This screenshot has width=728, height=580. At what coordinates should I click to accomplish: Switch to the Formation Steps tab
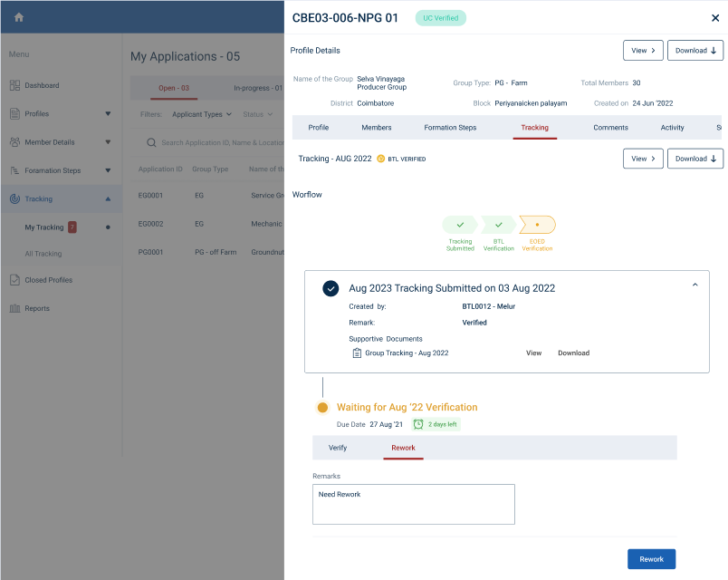(450, 128)
